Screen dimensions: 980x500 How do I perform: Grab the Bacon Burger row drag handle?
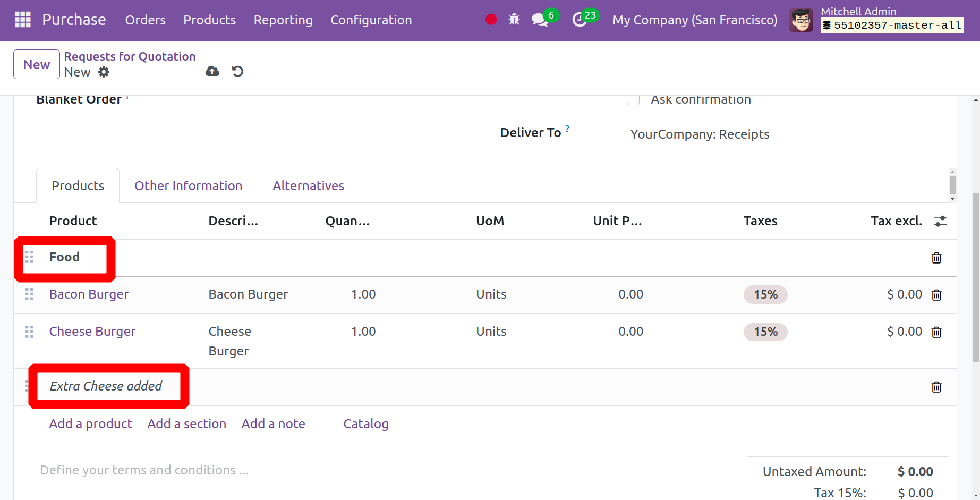(x=29, y=294)
